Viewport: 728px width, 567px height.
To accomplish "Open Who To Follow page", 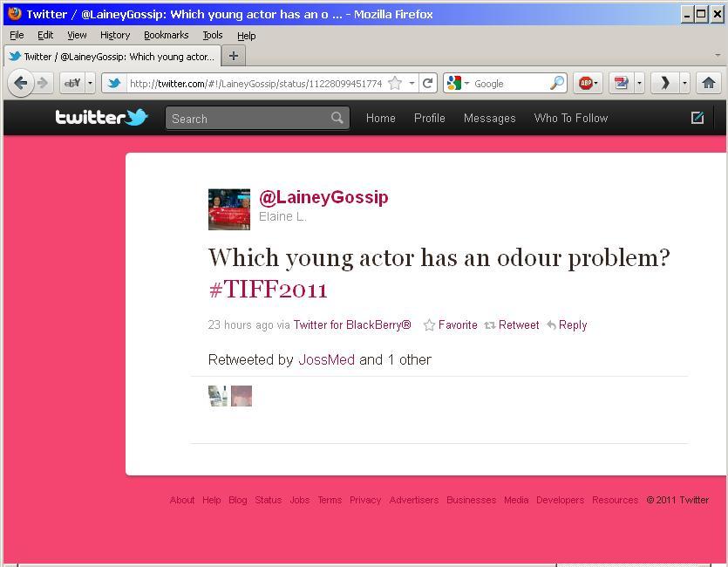I will pos(570,119).
